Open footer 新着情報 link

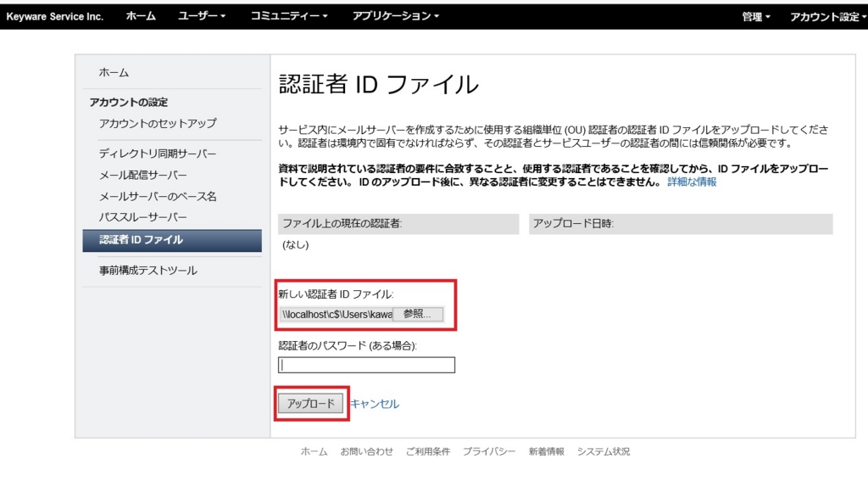(547, 451)
